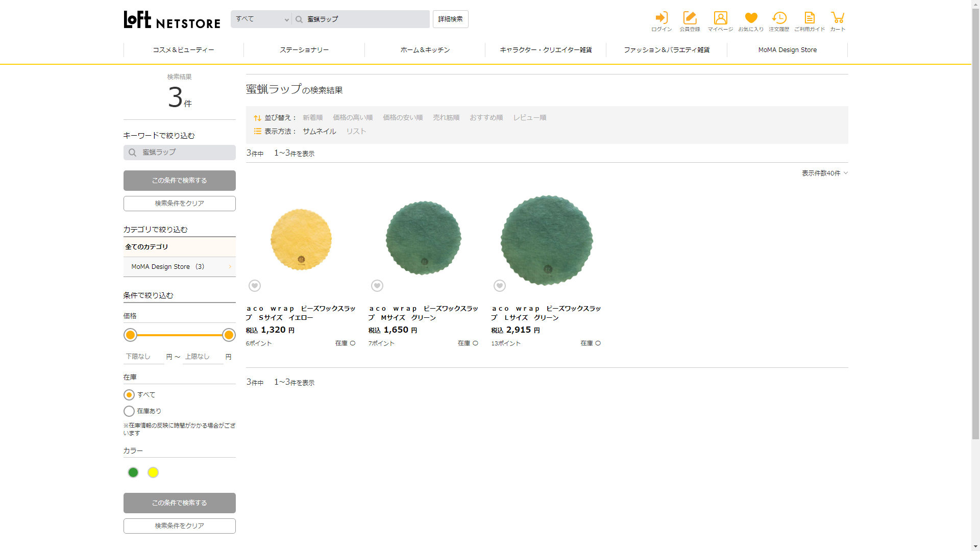Open the ホーム&キッチン menu
980x551 pixels.
[425, 50]
